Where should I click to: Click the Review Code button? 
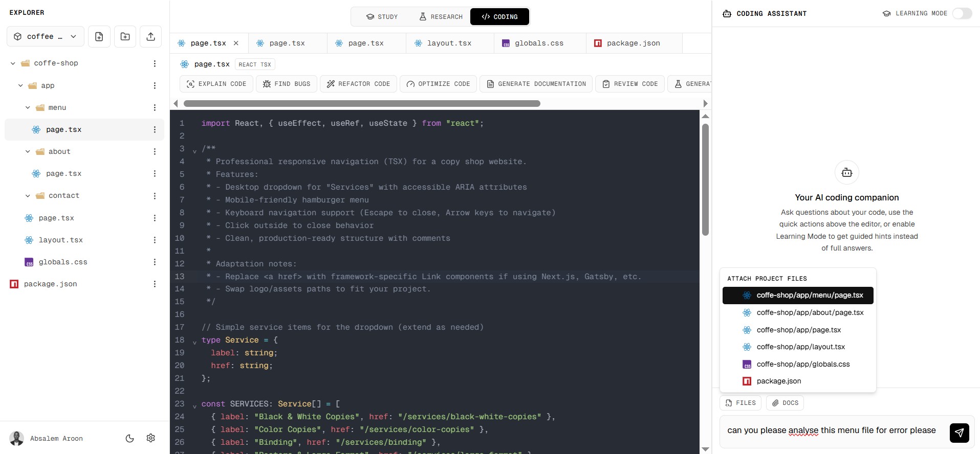(630, 84)
